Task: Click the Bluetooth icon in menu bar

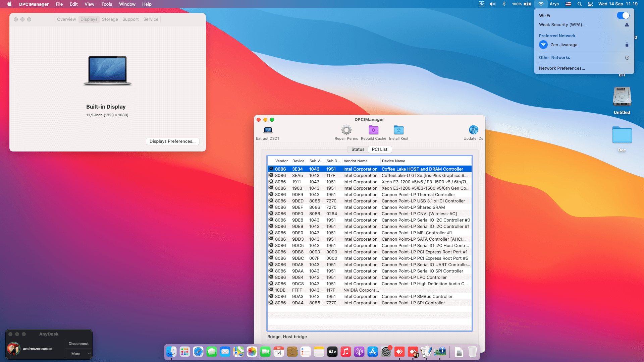Action: [x=504, y=4]
